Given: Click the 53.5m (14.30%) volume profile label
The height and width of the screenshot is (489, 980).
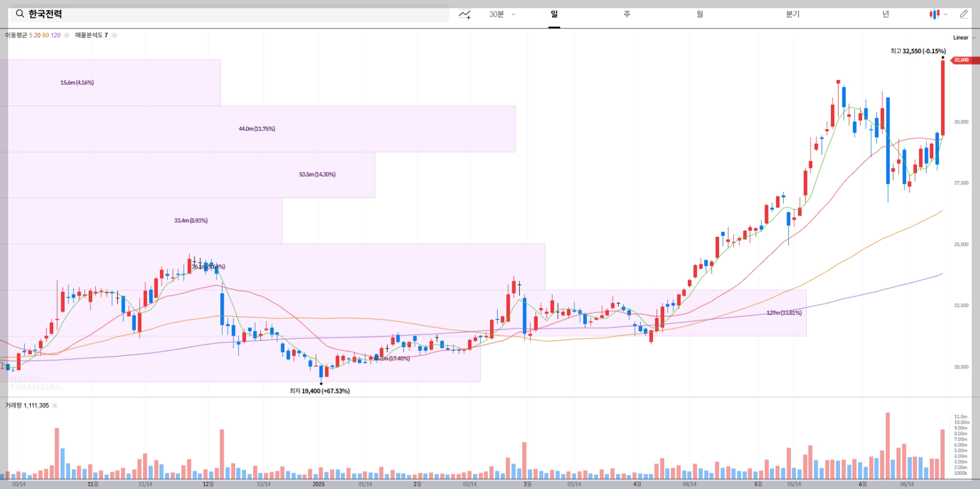Looking at the screenshot, I should [317, 174].
